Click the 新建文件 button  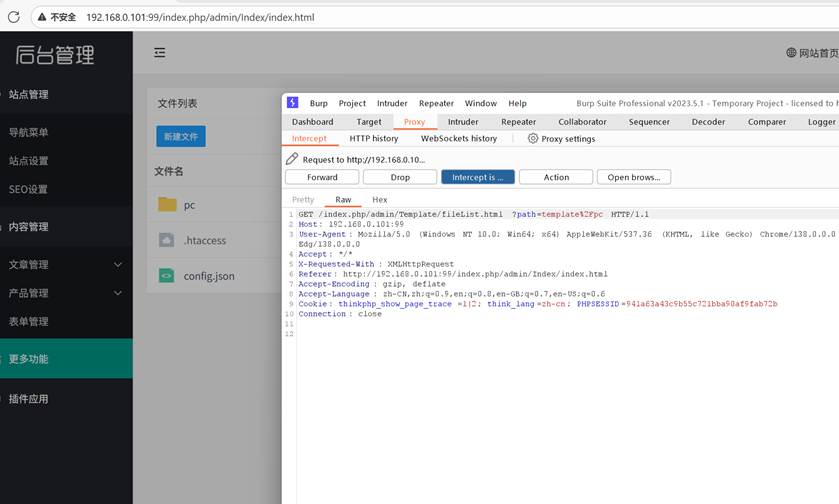point(181,136)
